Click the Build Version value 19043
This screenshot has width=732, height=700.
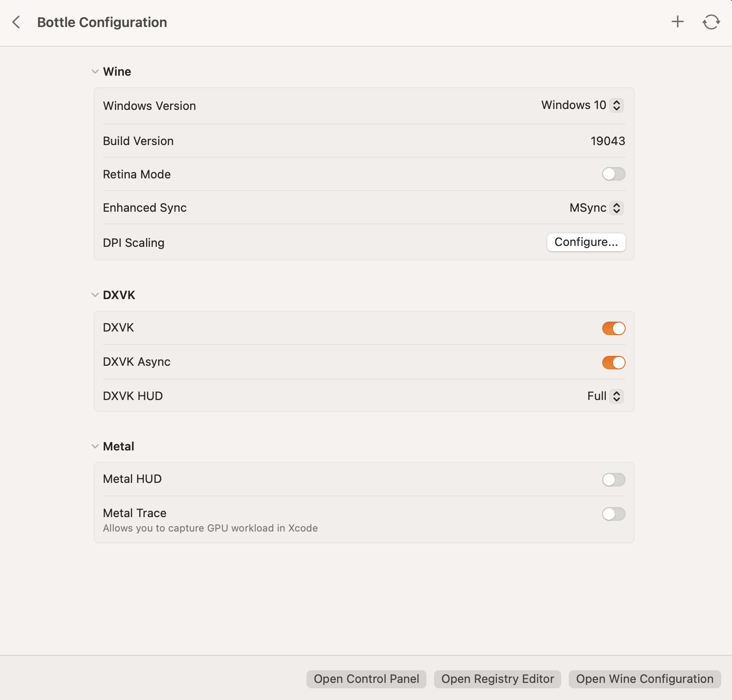click(x=608, y=141)
